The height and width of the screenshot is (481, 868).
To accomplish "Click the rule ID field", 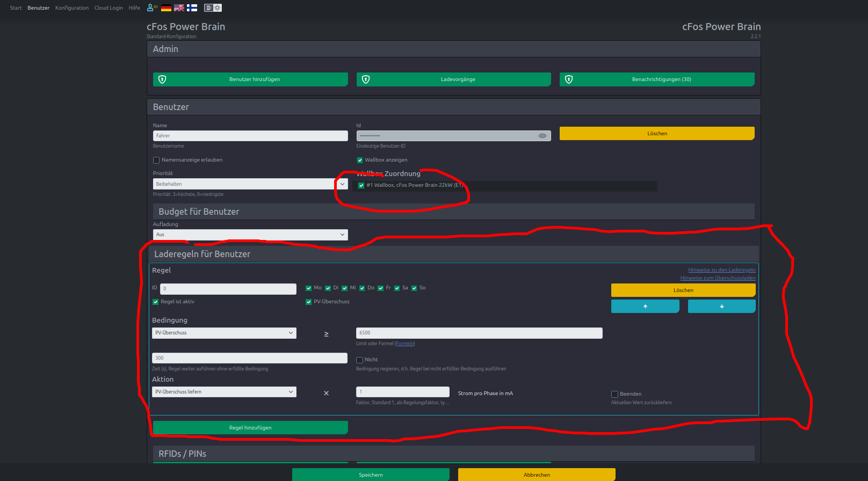I will [228, 289].
